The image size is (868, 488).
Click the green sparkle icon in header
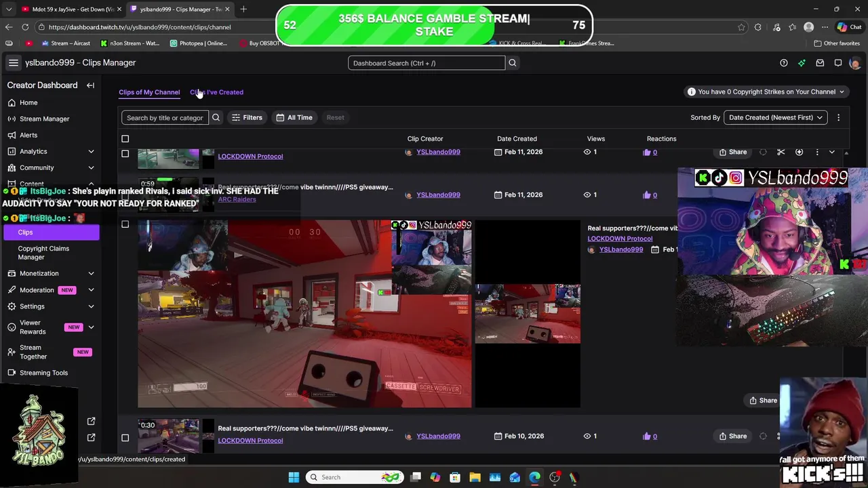pyautogui.click(x=802, y=63)
